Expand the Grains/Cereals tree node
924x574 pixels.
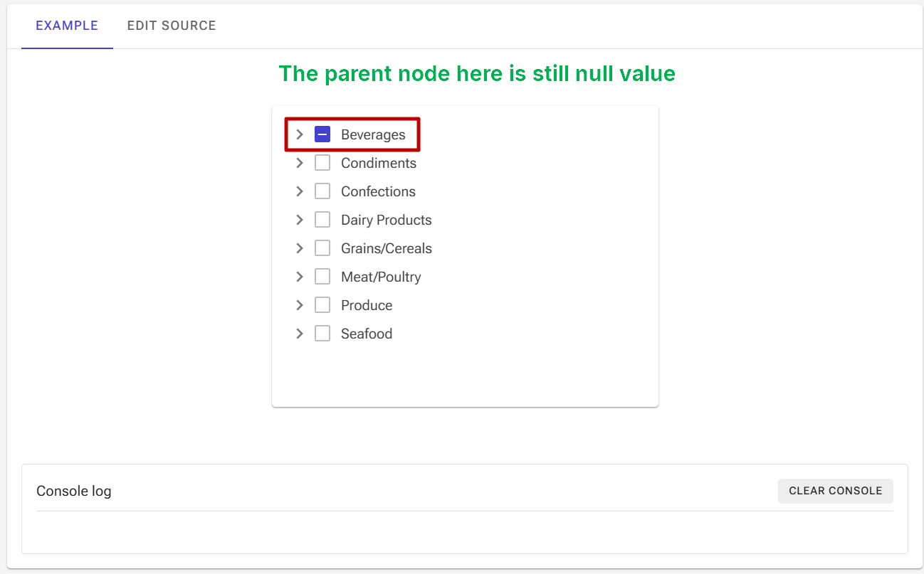tap(299, 248)
